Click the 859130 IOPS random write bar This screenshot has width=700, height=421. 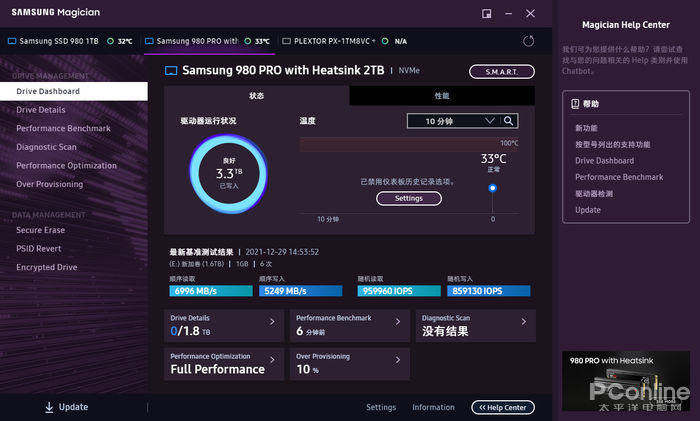pyautogui.click(x=489, y=291)
